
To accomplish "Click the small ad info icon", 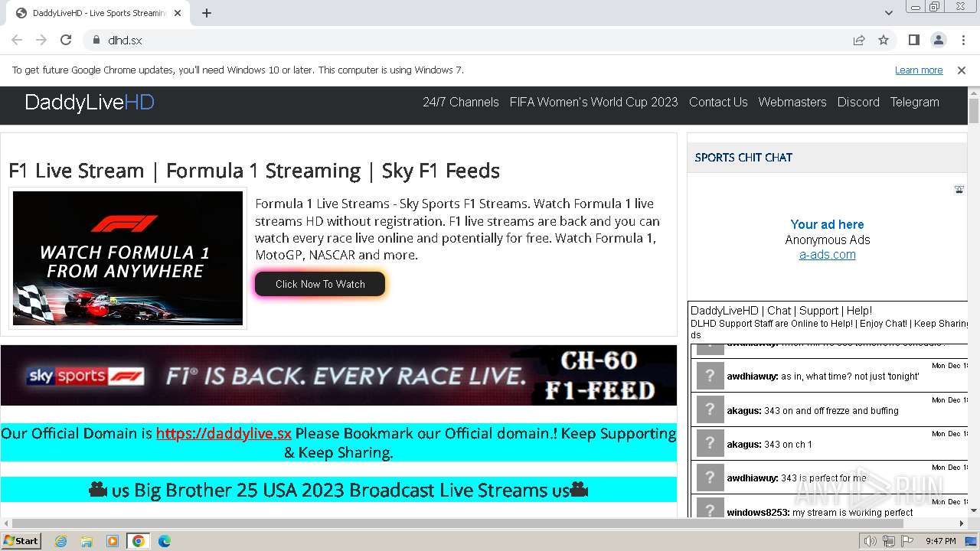I will (x=959, y=189).
